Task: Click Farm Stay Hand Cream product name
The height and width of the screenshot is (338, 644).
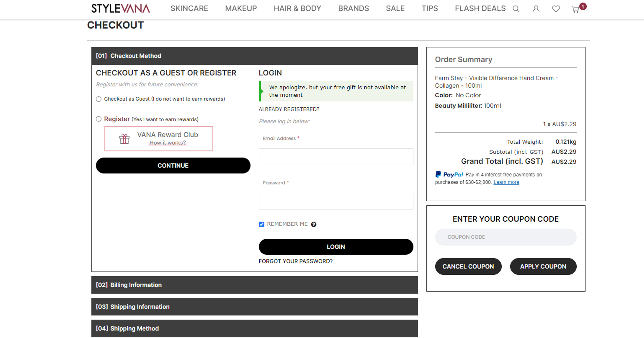Action: tap(496, 82)
